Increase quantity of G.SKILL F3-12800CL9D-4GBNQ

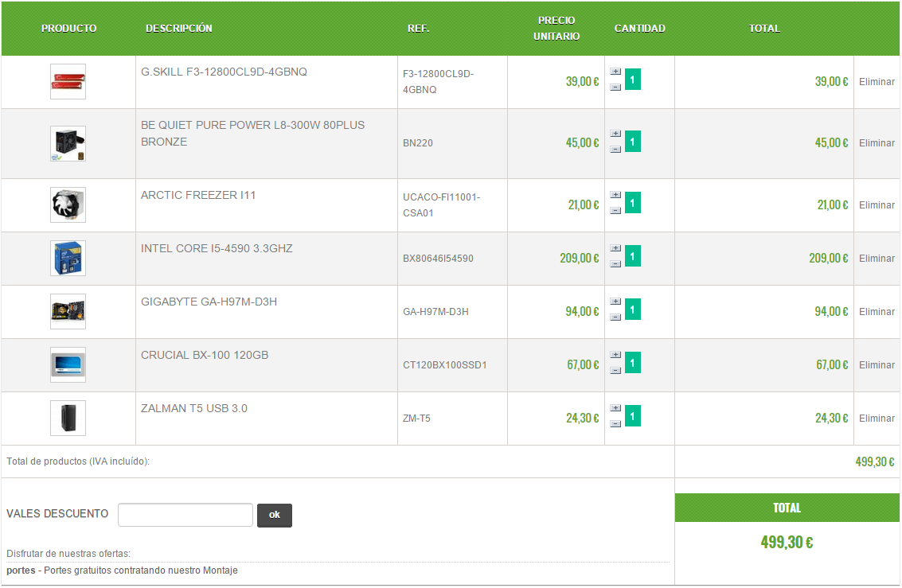615,72
